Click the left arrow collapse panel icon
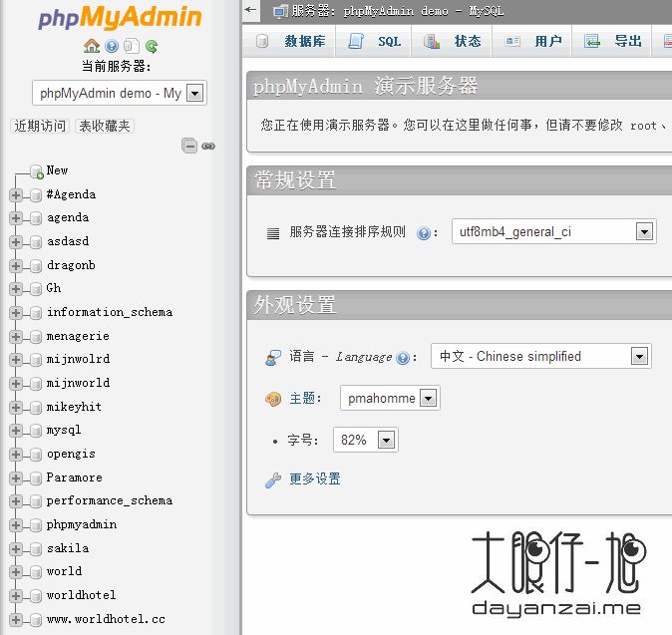 (x=251, y=9)
